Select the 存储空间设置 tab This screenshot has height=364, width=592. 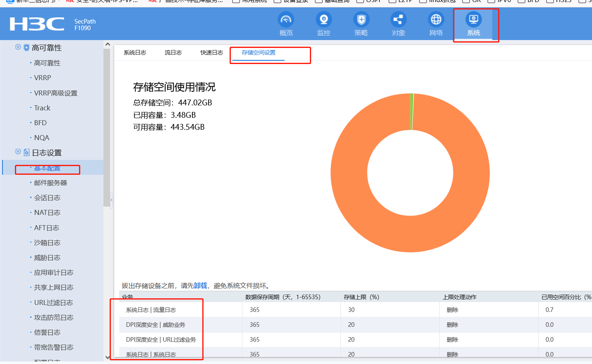click(x=259, y=52)
